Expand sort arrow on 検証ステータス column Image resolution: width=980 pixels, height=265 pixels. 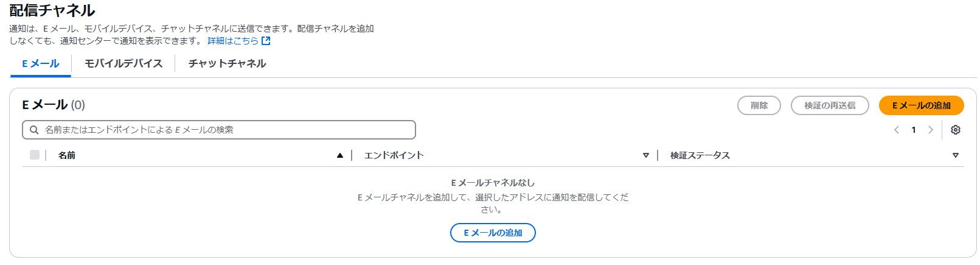[956, 155]
